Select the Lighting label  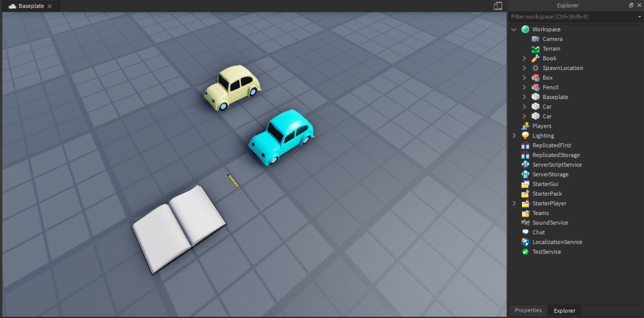click(543, 136)
